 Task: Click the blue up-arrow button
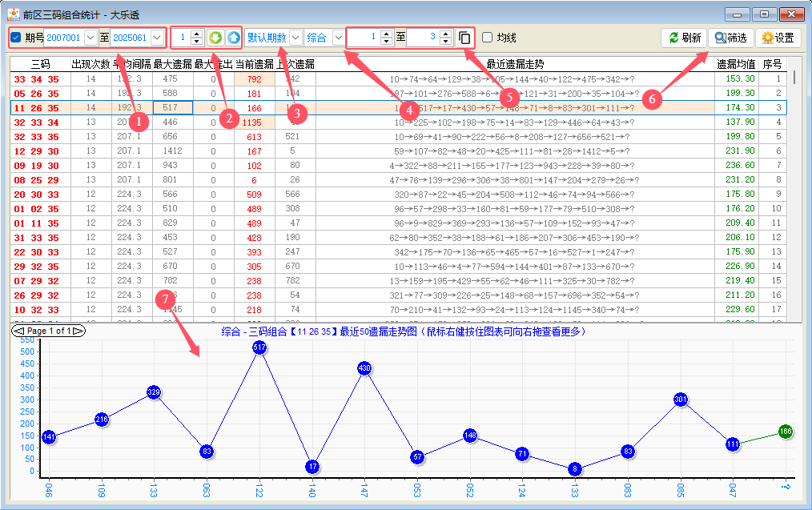[232, 38]
